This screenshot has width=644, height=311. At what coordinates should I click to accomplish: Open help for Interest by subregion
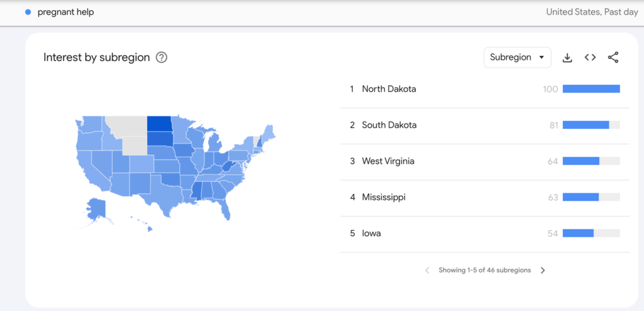[x=162, y=57]
